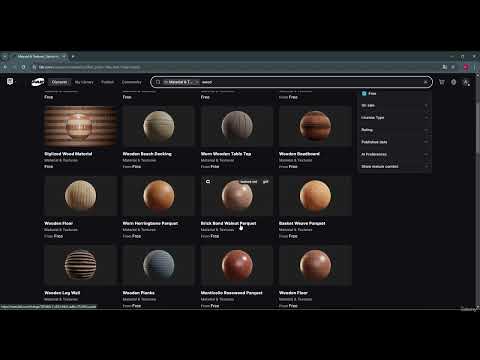Image resolution: width=480 pixels, height=360 pixels.
Task: Open the tab search arrow at the tab strip start
Action: pyautogui.click(x=5, y=56)
